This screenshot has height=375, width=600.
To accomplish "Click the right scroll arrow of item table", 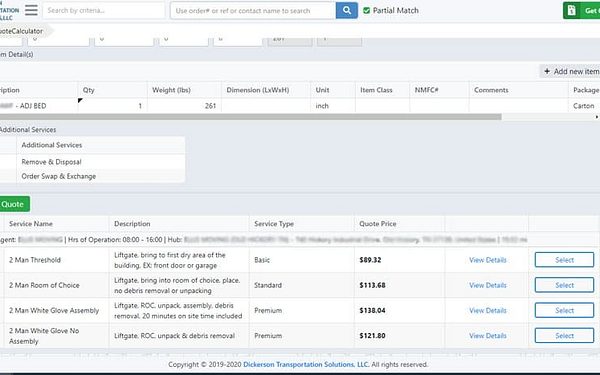I will [597, 117].
